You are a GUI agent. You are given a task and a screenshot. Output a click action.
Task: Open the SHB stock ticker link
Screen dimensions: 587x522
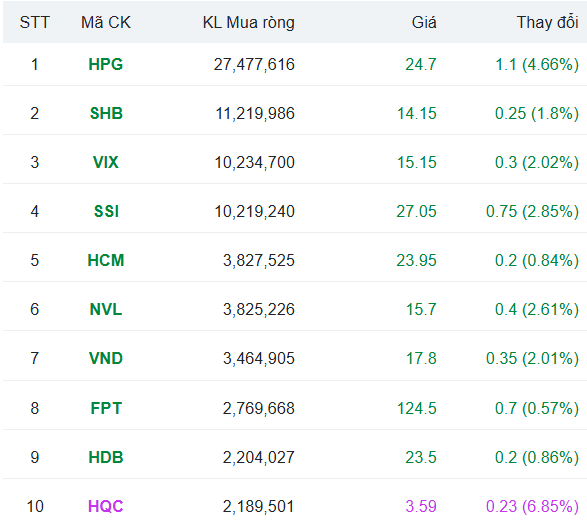point(106,113)
